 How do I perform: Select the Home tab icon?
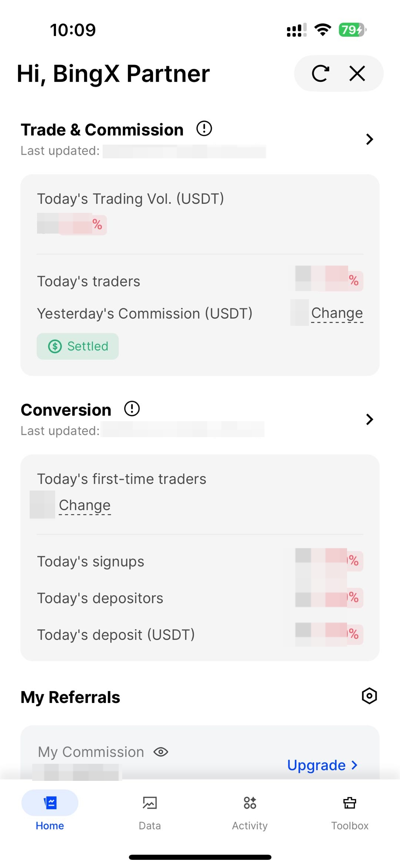50,803
